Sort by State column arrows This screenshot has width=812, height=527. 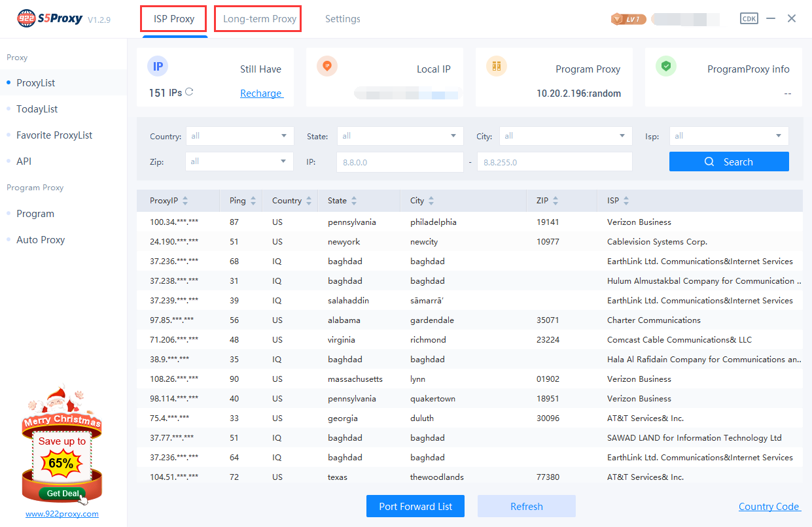[x=354, y=201]
